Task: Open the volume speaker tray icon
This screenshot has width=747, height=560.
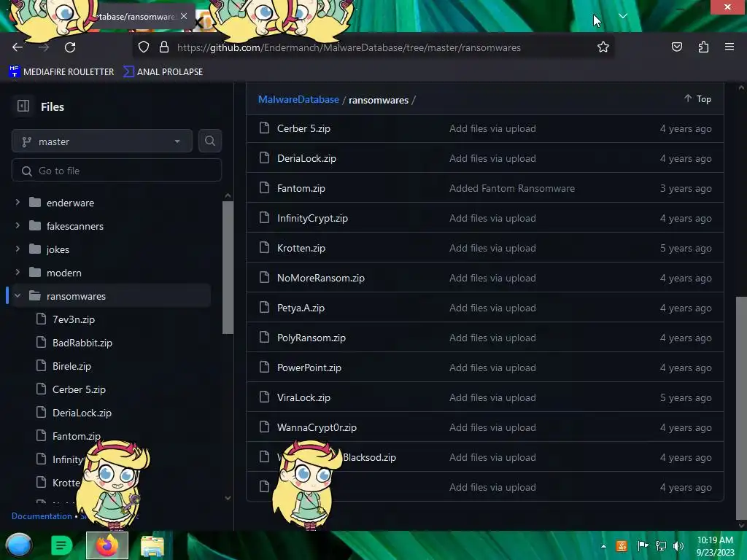Action: click(x=678, y=546)
